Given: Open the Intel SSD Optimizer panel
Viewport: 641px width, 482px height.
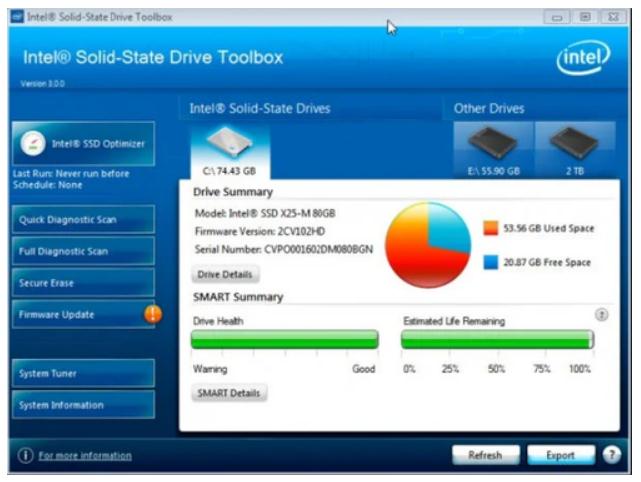Looking at the screenshot, I should (83, 143).
